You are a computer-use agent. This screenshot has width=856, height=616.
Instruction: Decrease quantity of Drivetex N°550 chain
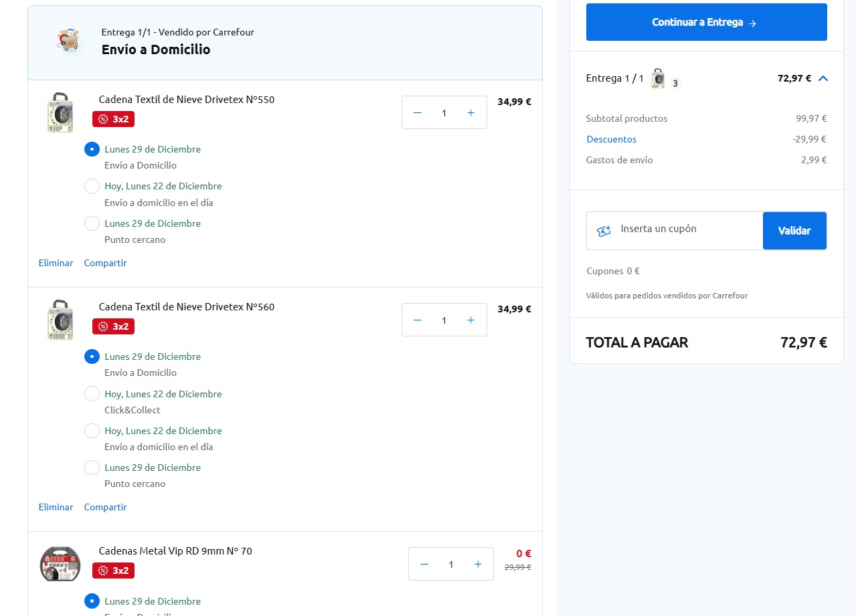click(418, 113)
